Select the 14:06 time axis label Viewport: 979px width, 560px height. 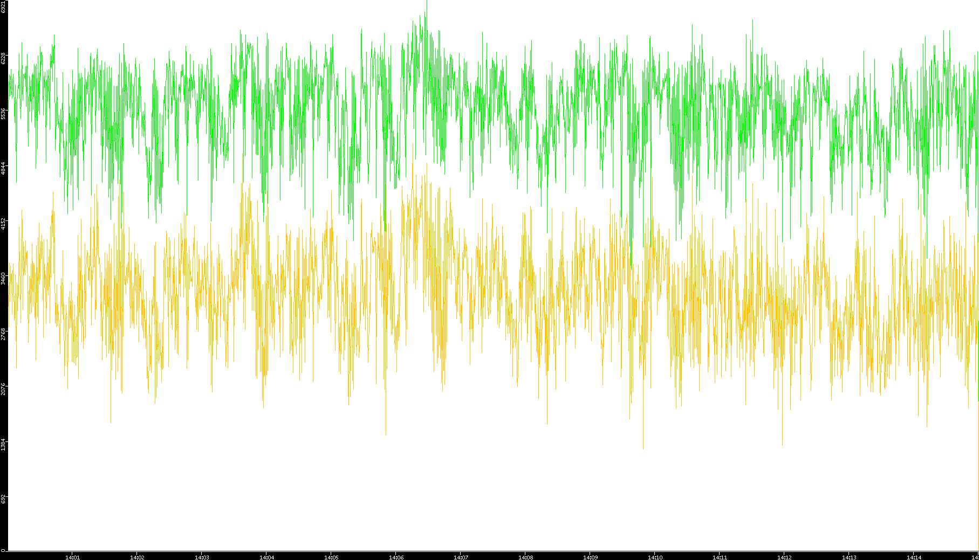pyautogui.click(x=396, y=557)
